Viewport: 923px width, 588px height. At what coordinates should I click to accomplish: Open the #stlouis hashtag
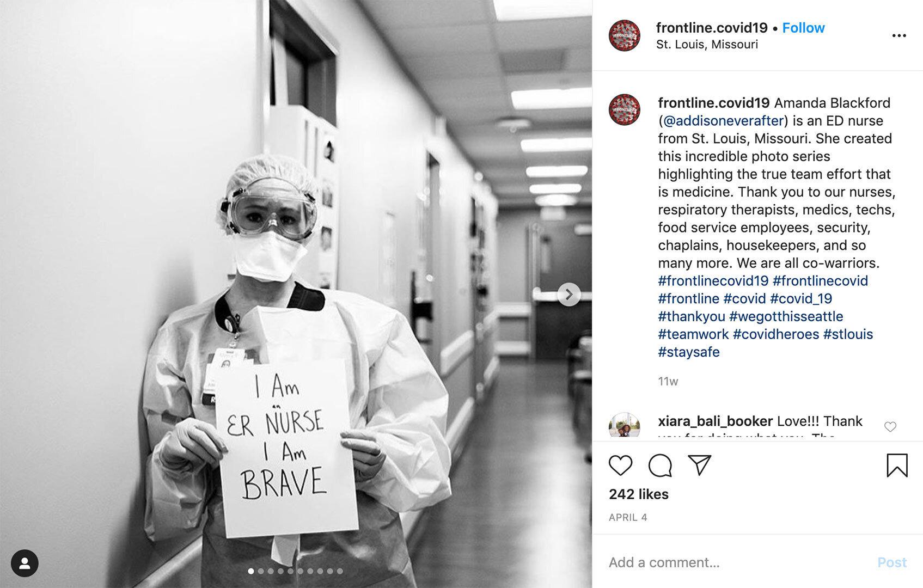click(x=848, y=334)
